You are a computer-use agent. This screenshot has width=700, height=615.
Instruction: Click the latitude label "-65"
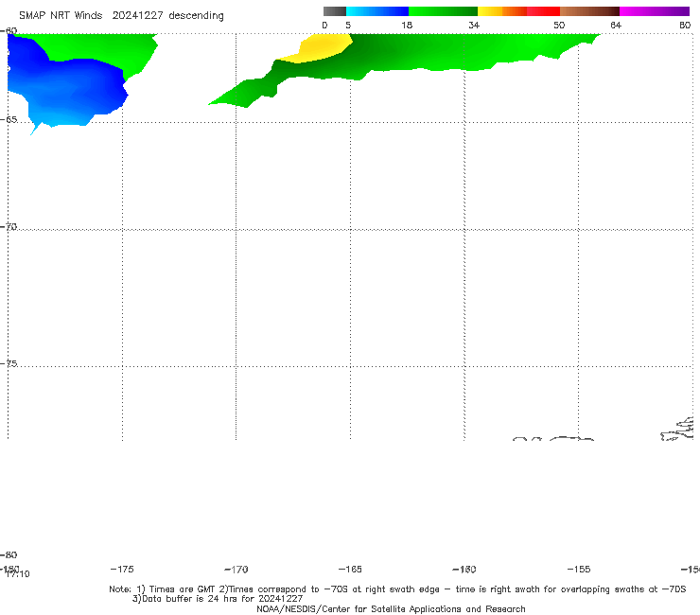point(9,120)
